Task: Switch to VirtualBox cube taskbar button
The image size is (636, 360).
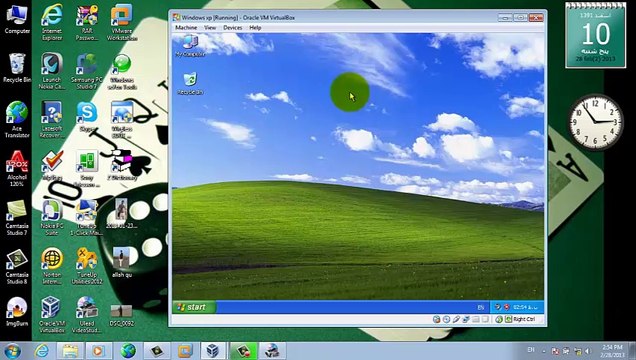Action: pyautogui.click(x=213, y=351)
